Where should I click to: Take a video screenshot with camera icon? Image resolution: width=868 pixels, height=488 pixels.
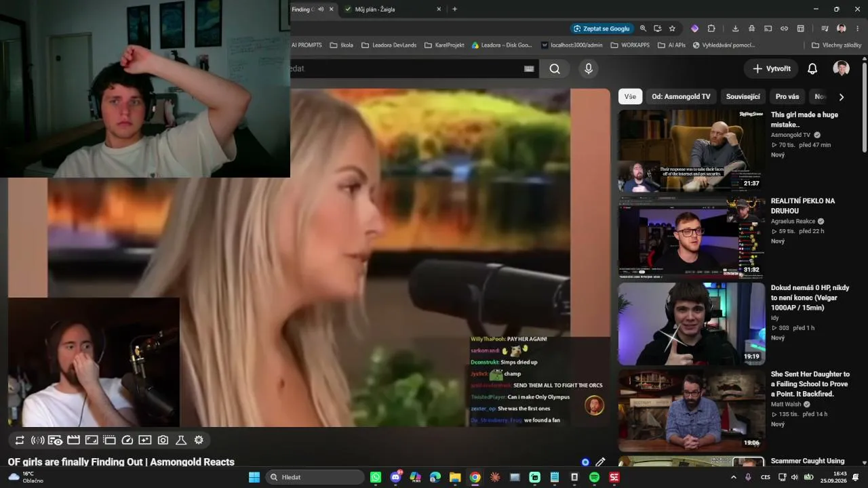(x=163, y=440)
